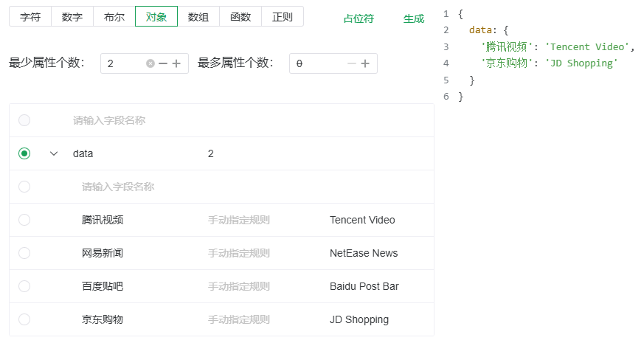Click the JD Shopping value in table

359,319
